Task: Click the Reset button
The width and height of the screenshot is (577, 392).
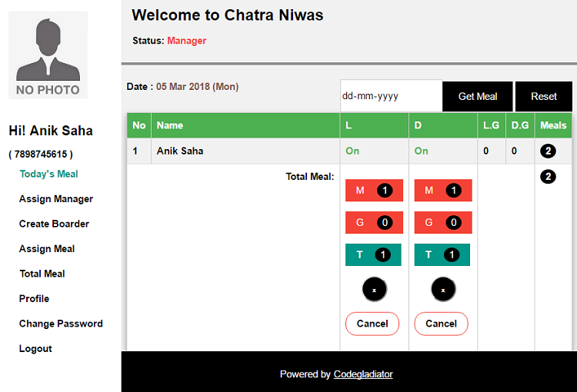Action: tap(544, 97)
